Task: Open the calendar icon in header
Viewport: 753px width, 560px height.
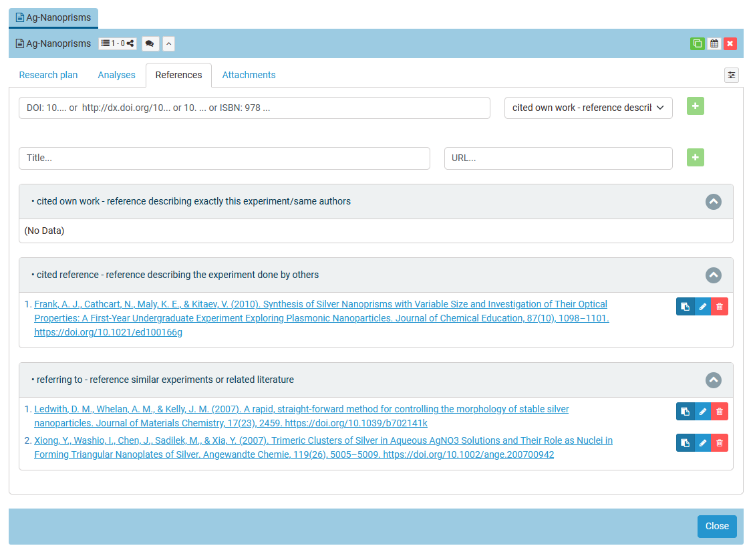Action: click(714, 43)
